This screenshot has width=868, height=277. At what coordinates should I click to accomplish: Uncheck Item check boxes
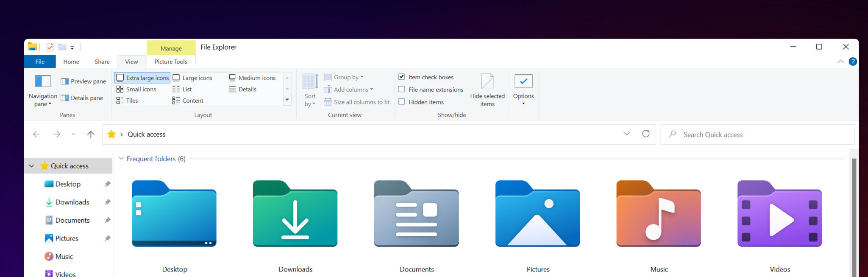point(402,77)
